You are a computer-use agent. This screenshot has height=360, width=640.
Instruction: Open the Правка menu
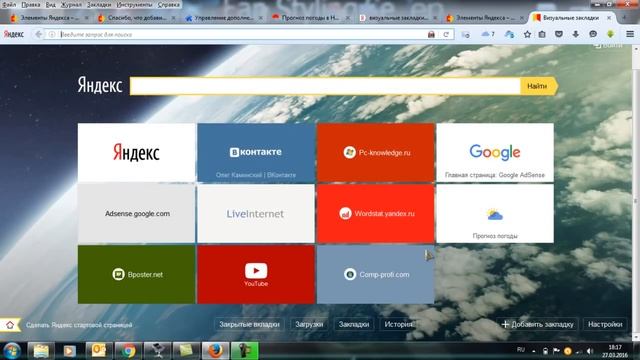coord(31,5)
